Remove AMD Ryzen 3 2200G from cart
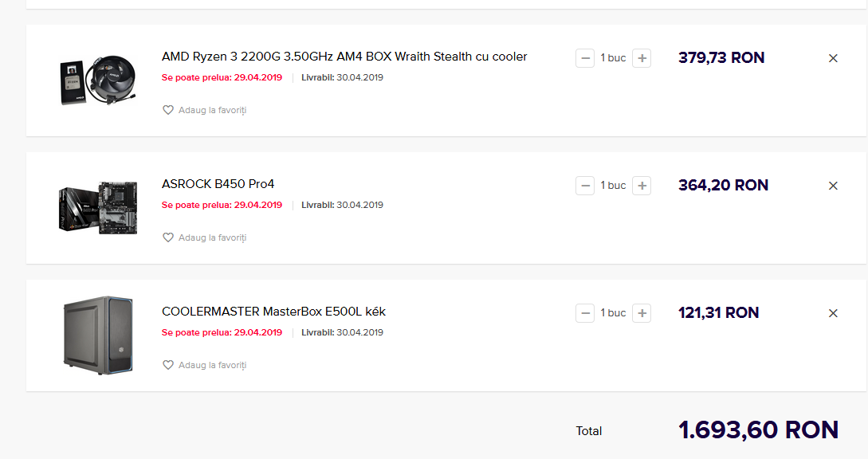The width and height of the screenshot is (868, 459). (x=833, y=58)
